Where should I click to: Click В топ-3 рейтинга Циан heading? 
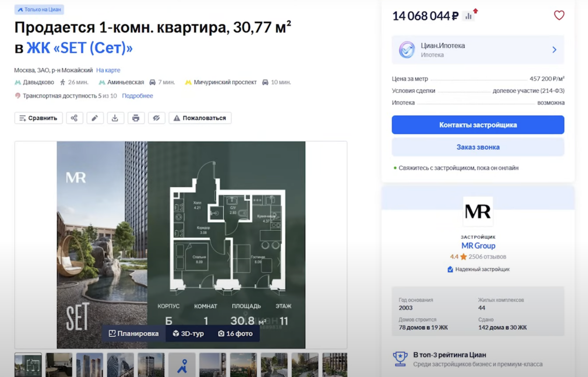[449, 355]
